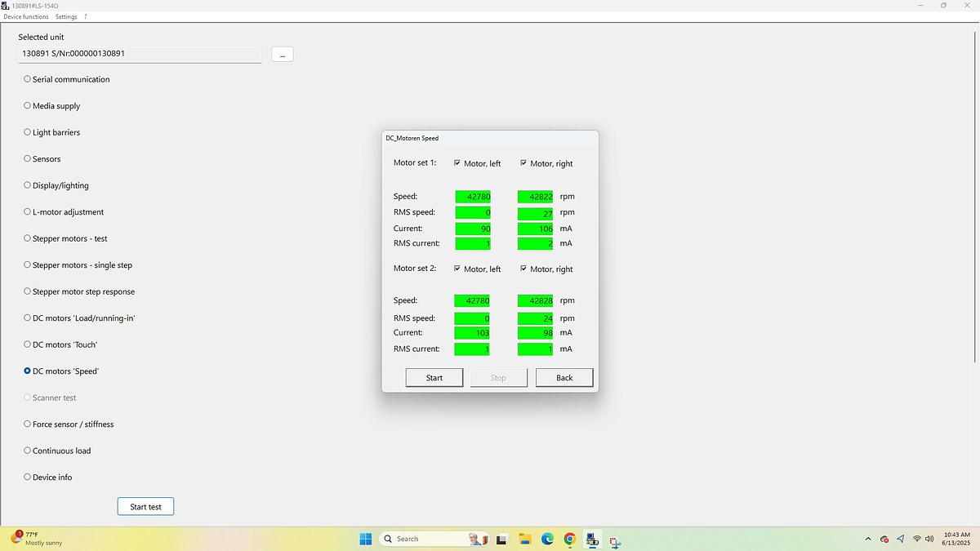Open the unit browse '...' button
This screenshot has width=980, height=551.
tap(282, 55)
